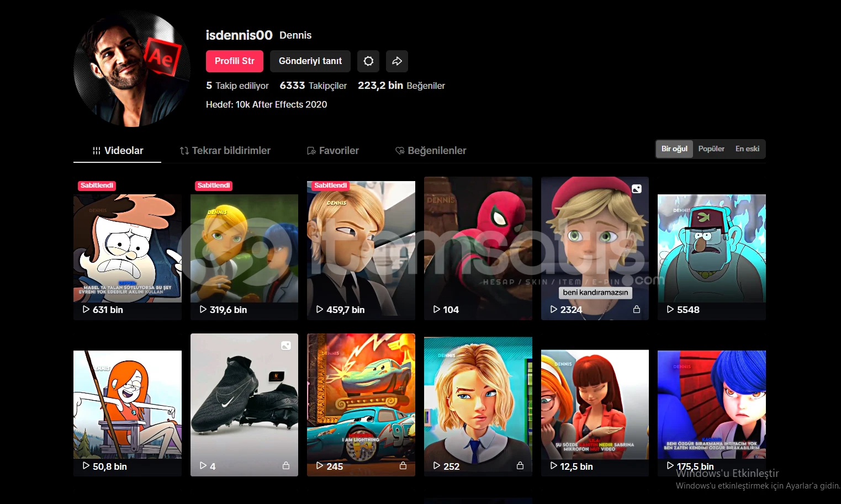The width and height of the screenshot is (841, 504).
Task: Click play icon beside 12,5 bin
Action: point(554,466)
